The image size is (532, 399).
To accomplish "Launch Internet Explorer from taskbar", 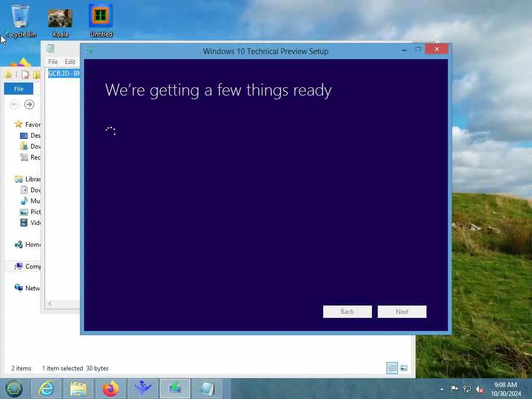I will 46,389.
